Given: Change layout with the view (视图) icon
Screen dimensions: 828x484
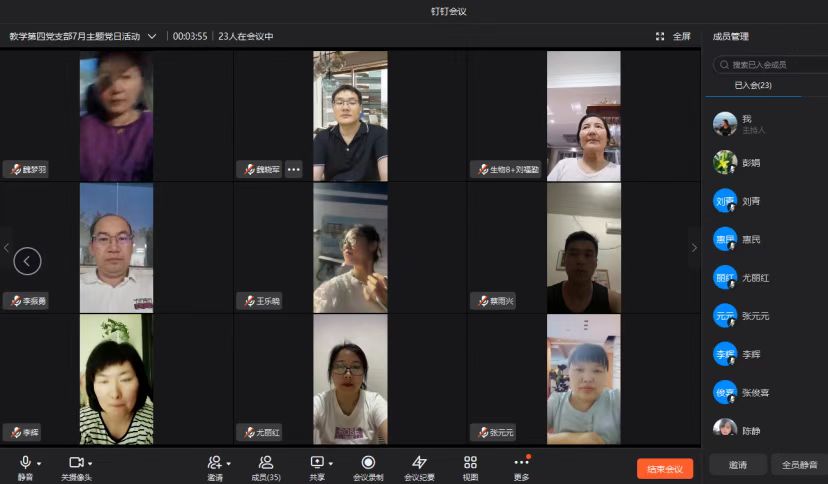Looking at the screenshot, I should pyautogui.click(x=470, y=462).
